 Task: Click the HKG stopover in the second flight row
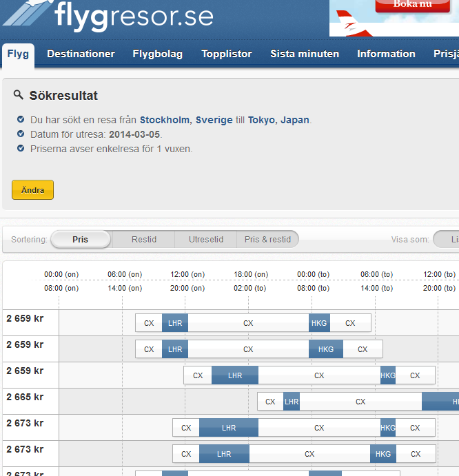(326, 349)
